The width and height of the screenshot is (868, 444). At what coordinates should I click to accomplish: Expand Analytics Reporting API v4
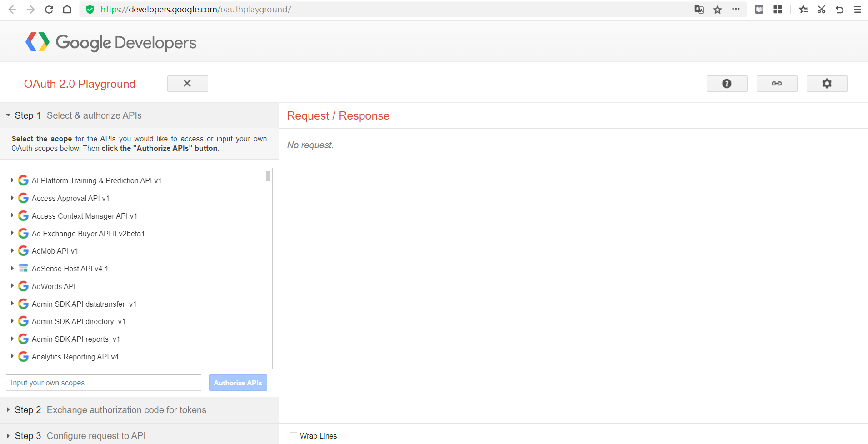tap(12, 356)
